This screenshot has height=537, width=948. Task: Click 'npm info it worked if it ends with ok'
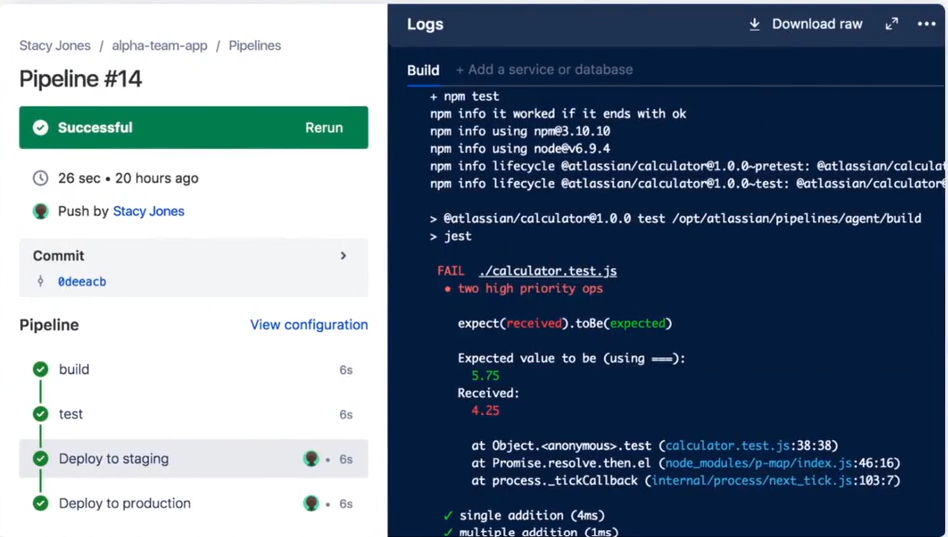pyautogui.click(x=558, y=114)
